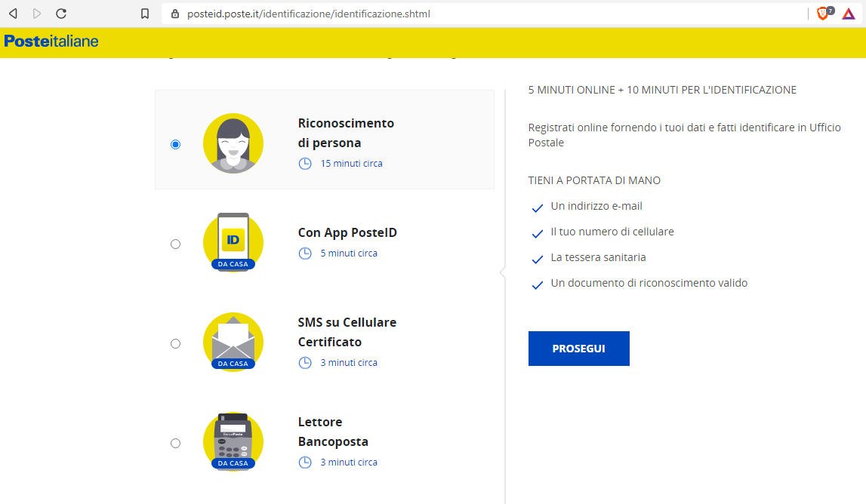Click La tessera sanitaria text
This screenshot has height=504, width=866.
[598, 257]
